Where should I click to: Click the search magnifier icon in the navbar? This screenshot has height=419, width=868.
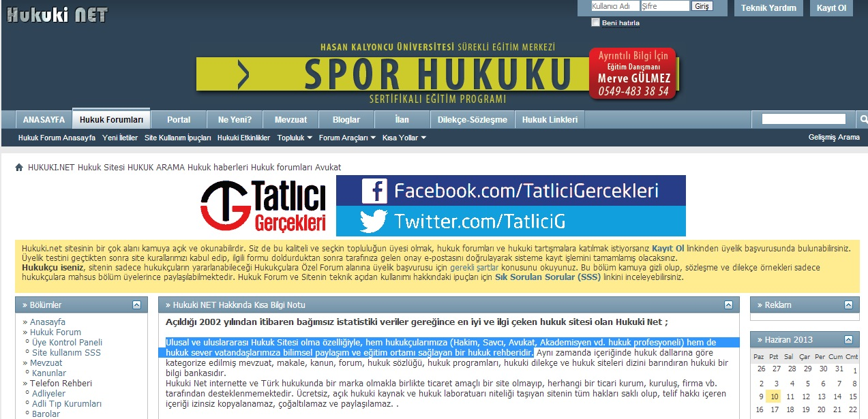click(x=863, y=119)
